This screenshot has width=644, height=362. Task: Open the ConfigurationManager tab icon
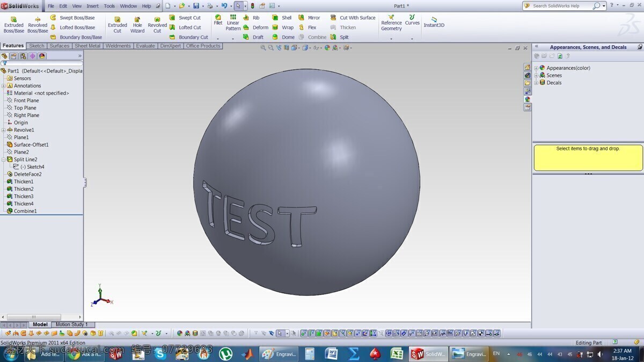pos(23,56)
